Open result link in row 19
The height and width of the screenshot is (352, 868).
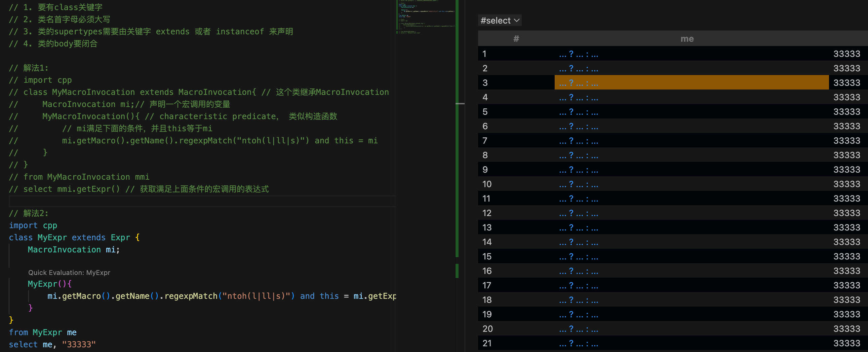pos(578,315)
